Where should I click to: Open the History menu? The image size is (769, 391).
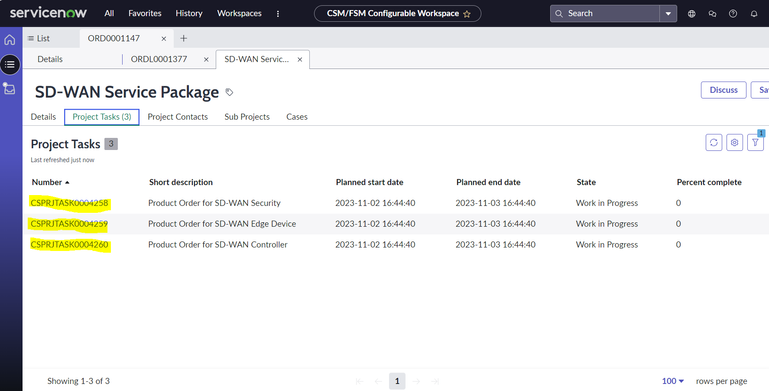click(x=189, y=13)
